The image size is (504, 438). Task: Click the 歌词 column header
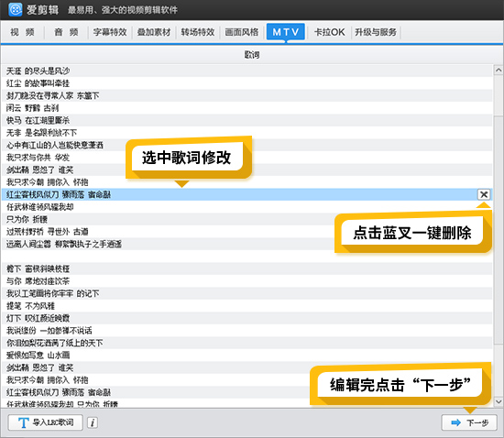252,55
